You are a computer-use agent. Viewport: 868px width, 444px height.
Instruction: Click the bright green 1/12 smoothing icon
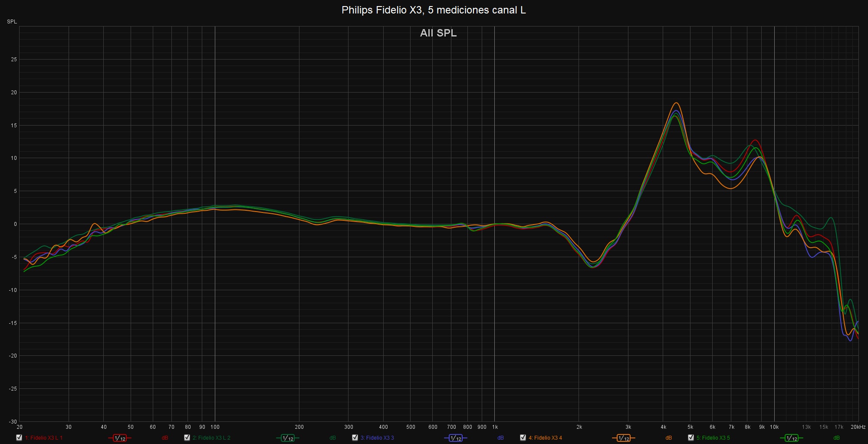click(792, 438)
